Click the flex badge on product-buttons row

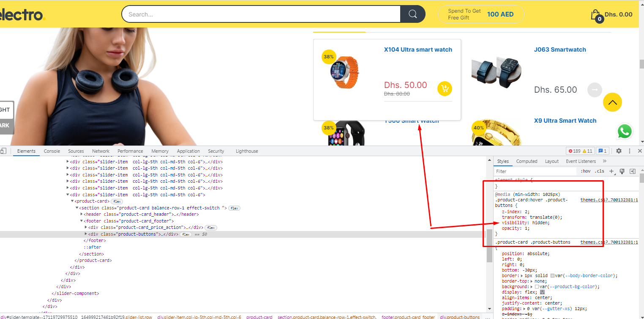pos(186,234)
